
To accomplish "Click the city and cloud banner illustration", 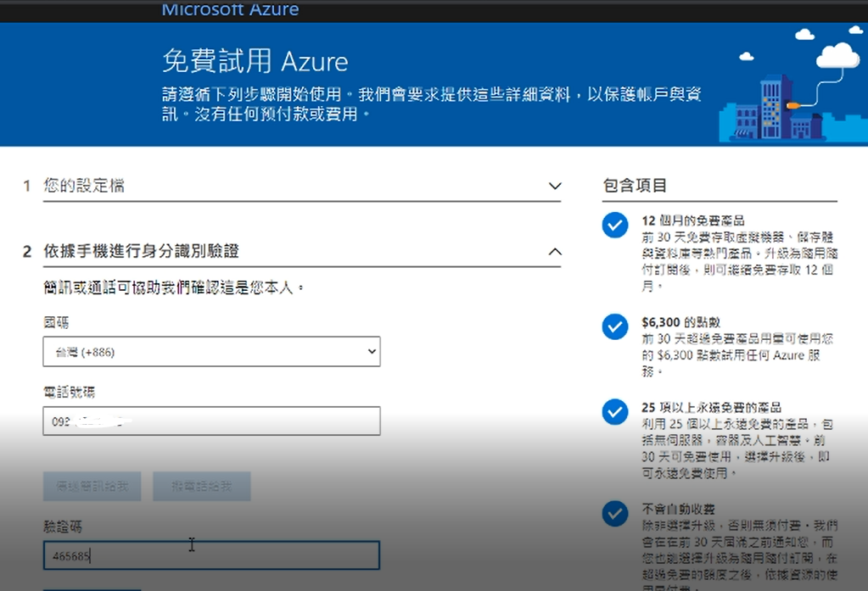I will tap(792, 84).
